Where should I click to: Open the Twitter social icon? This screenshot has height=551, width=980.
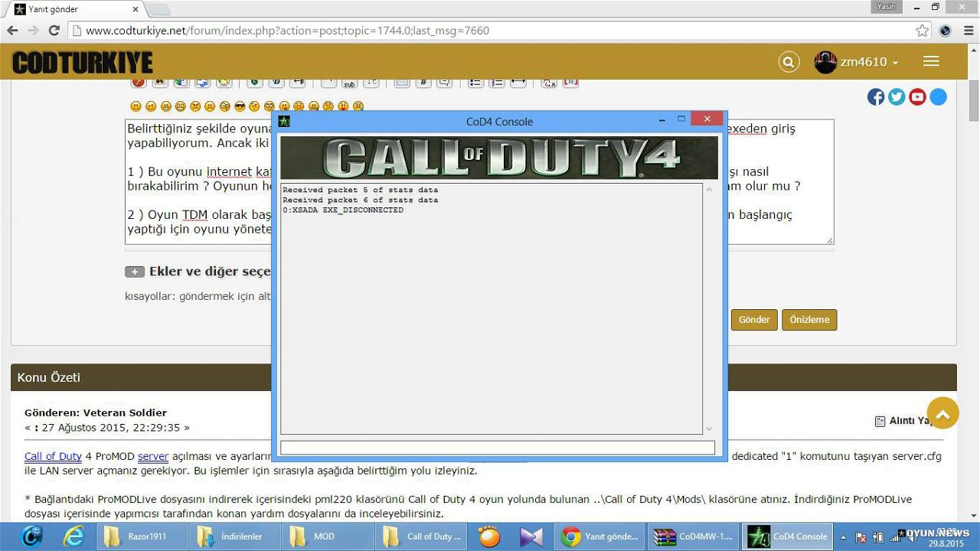(897, 97)
